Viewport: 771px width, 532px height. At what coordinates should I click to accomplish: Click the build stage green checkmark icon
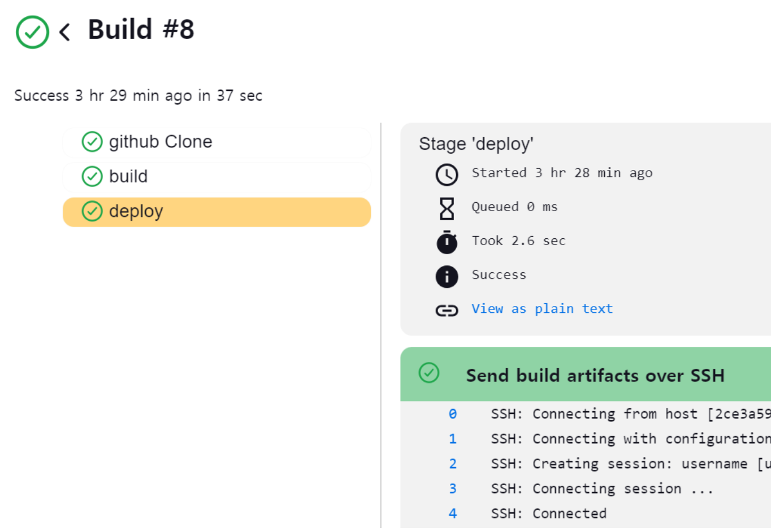pos(92,177)
